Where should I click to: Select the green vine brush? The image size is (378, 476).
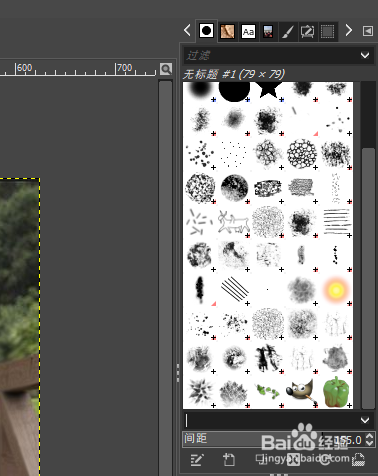tap(268, 392)
